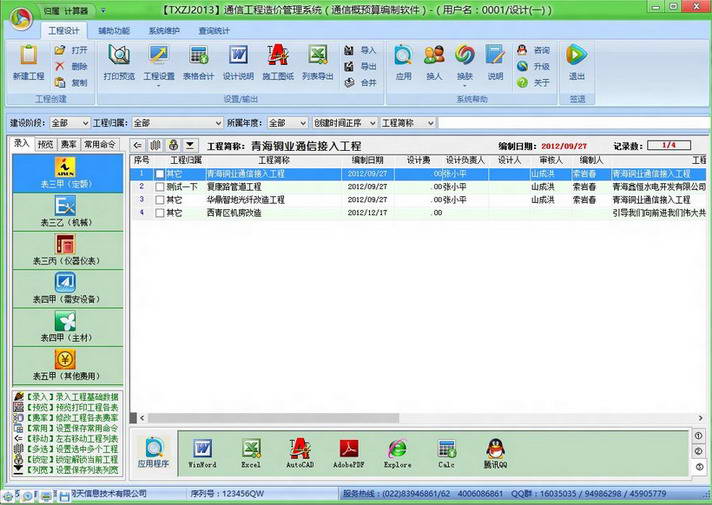Open 施工图纸 AutoCAD icon

pyautogui.click(x=278, y=54)
